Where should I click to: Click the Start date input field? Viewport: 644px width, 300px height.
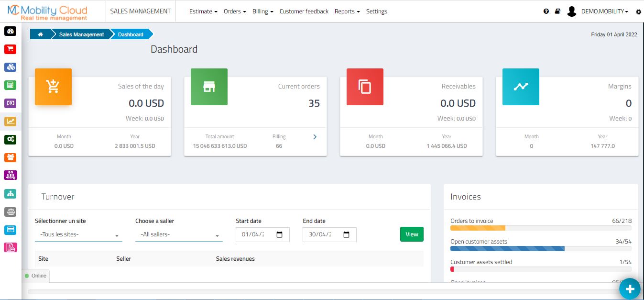(x=258, y=235)
